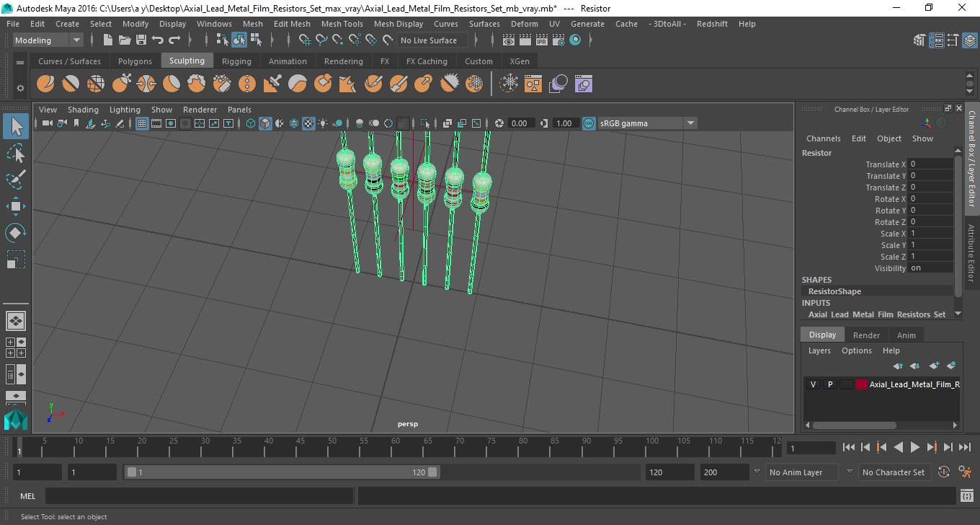The height and width of the screenshot is (525, 980).
Task: Toggle snap to curves
Action: (322, 40)
